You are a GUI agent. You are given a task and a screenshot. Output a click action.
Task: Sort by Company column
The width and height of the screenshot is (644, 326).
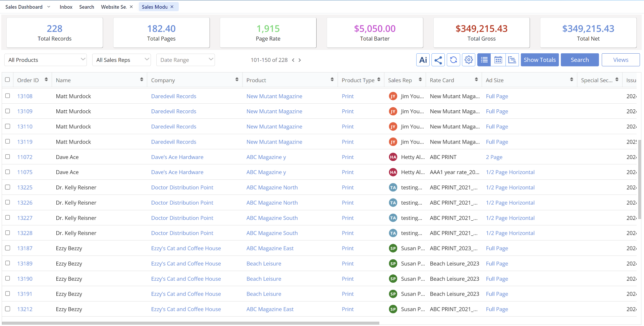[237, 79]
